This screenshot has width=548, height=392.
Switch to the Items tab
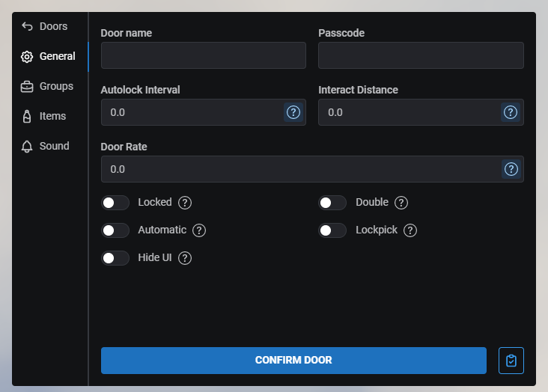click(44, 116)
